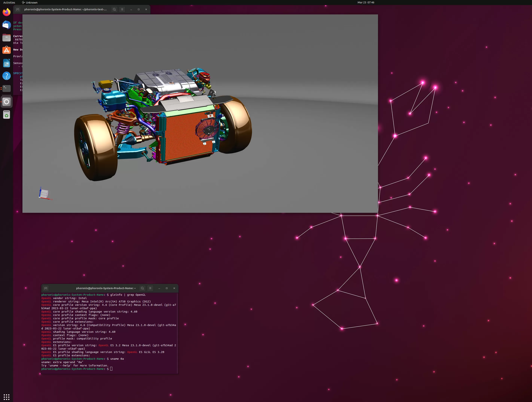This screenshot has width=532, height=402.
Task: Open the Help icon in dock
Action: (x=7, y=76)
